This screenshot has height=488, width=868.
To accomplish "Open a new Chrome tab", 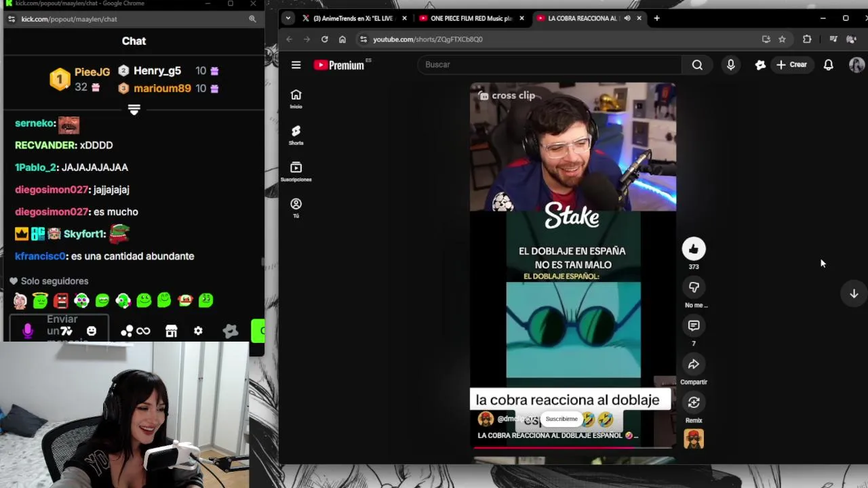I will [656, 18].
